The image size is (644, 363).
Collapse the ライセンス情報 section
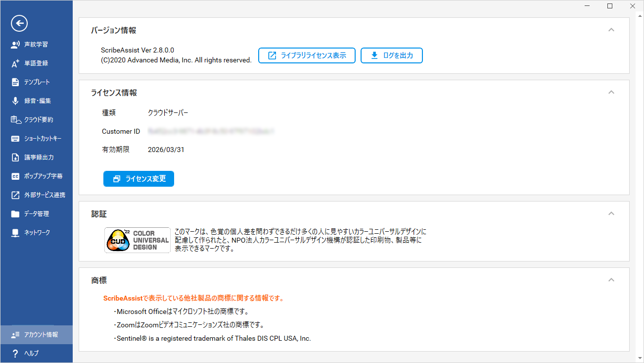(611, 92)
